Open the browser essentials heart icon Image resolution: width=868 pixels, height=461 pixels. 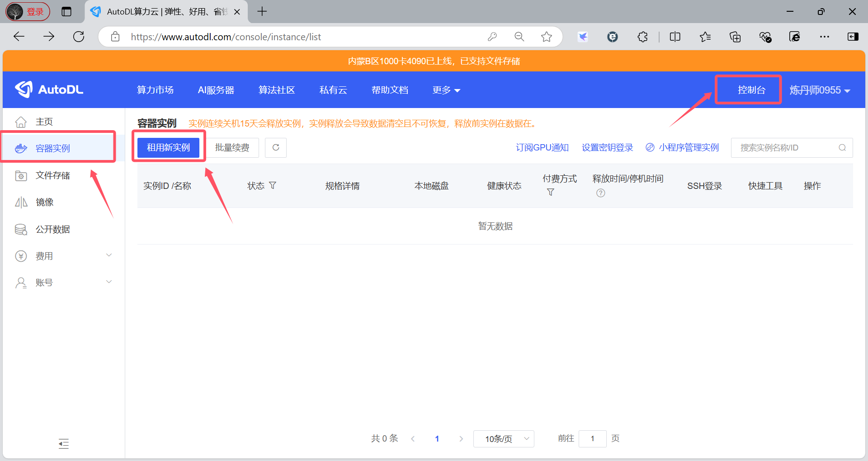[x=765, y=37]
